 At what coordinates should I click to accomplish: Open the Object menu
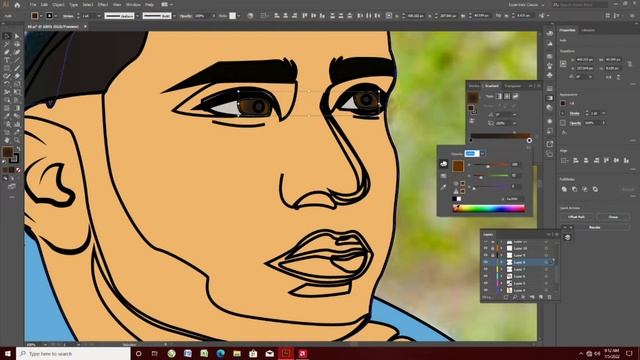point(58,5)
